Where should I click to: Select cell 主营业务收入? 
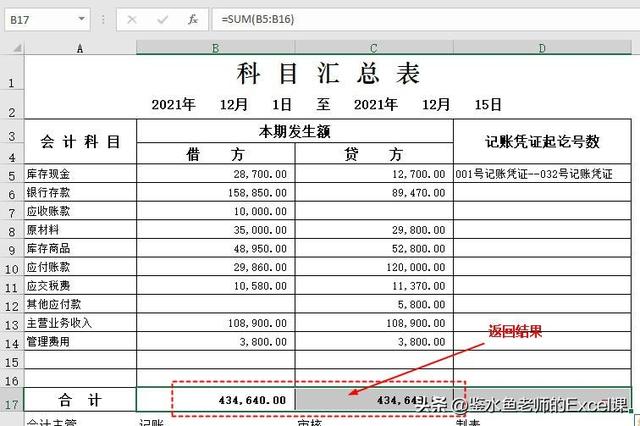click(x=80, y=323)
